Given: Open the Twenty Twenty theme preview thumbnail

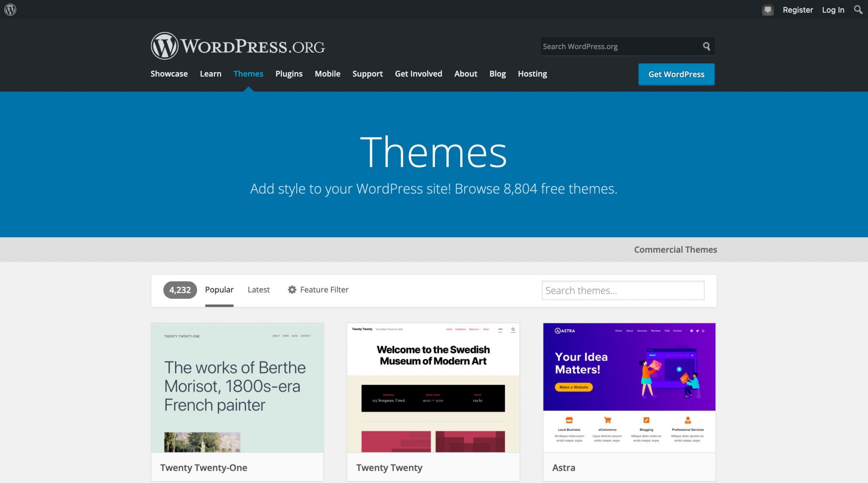Looking at the screenshot, I should pyautogui.click(x=433, y=388).
